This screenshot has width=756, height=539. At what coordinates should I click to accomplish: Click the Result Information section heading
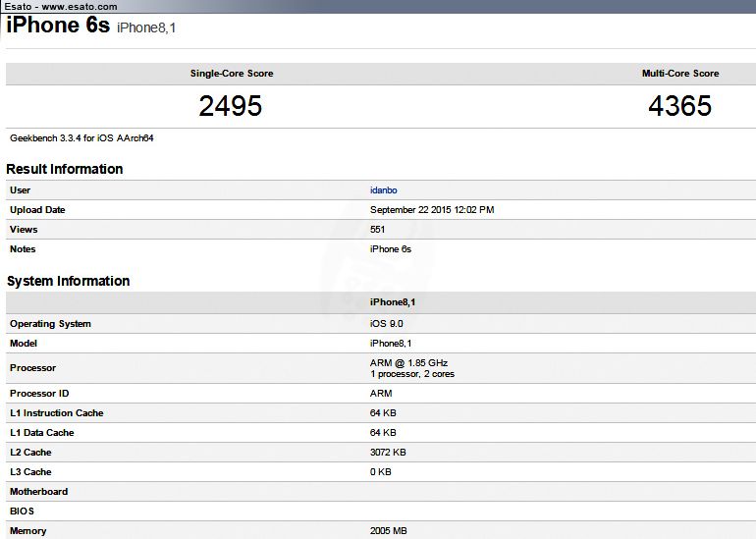click(65, 169)
